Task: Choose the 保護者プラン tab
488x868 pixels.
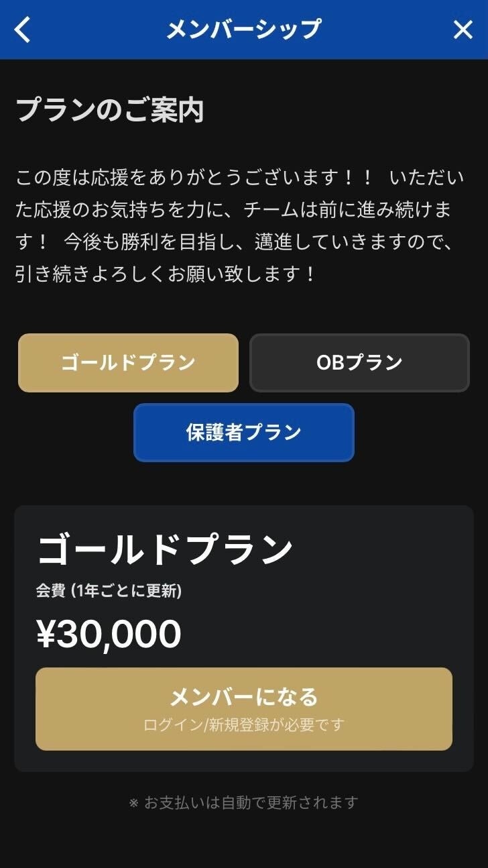Action: point(243,433)
